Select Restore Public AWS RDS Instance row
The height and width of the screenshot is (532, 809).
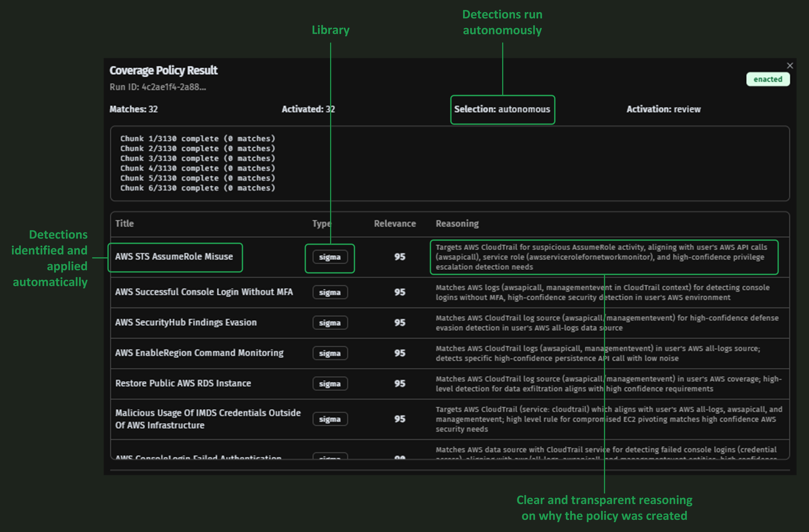183,383
